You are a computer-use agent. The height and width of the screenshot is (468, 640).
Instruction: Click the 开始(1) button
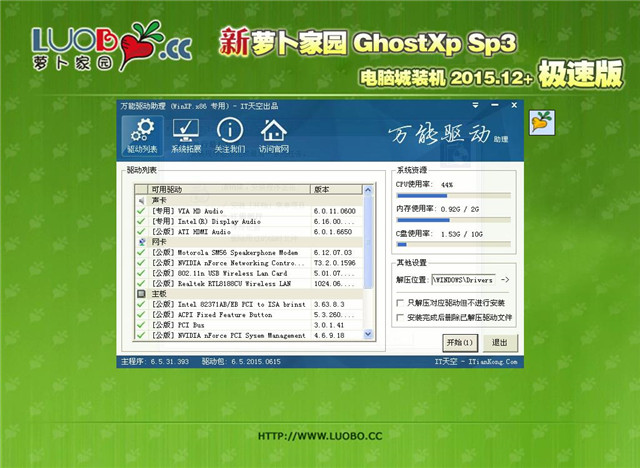(460, 343)
